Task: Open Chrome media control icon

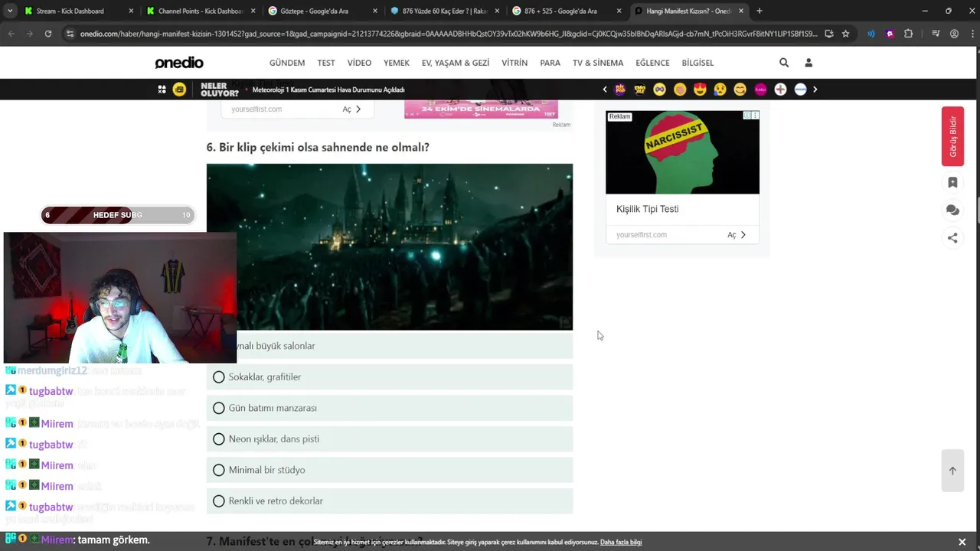Action: coord(935,34)
